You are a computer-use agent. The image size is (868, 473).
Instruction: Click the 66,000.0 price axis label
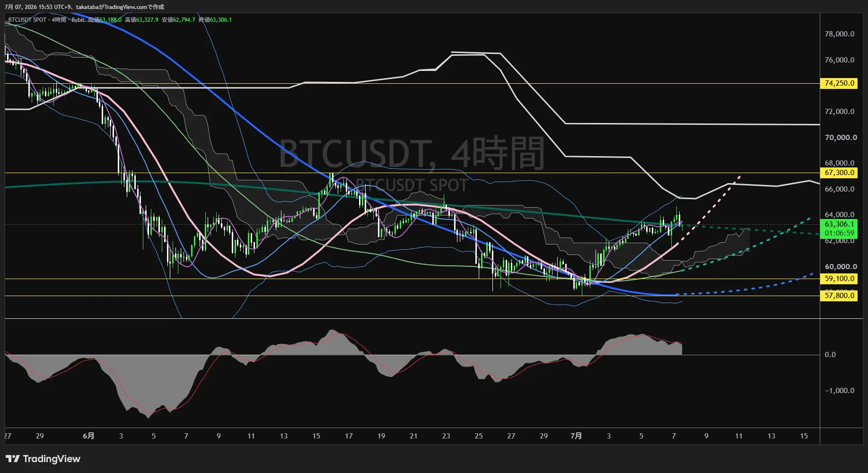840,189
